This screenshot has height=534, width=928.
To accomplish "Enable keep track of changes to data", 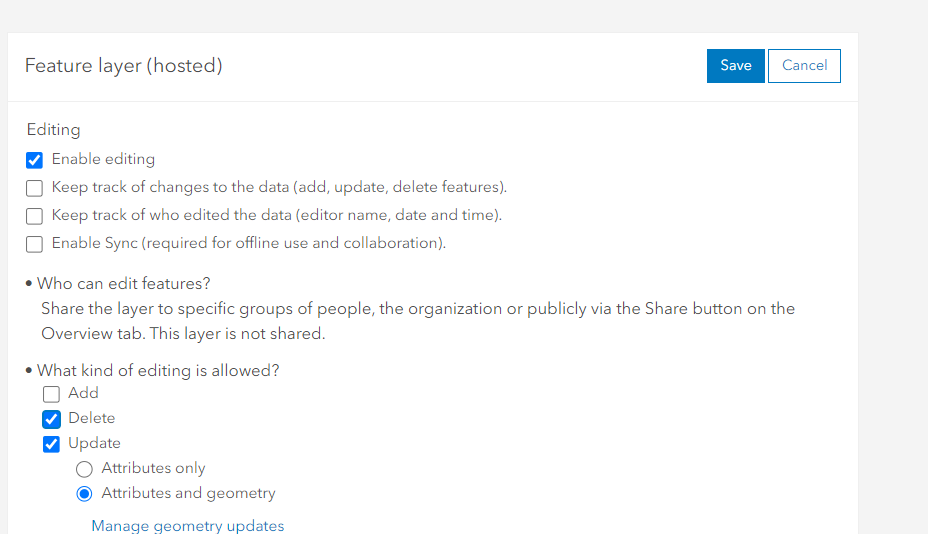I will [x=35, y=188].
